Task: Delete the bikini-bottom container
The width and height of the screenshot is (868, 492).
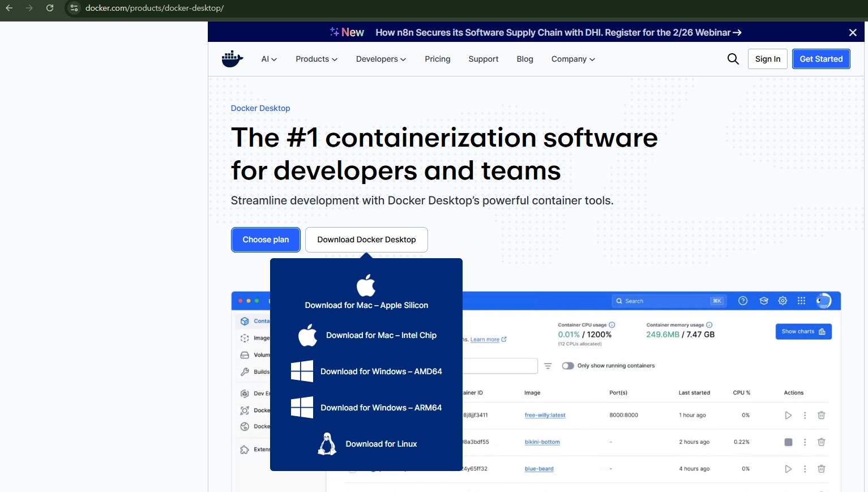Action: pos(821,442)
